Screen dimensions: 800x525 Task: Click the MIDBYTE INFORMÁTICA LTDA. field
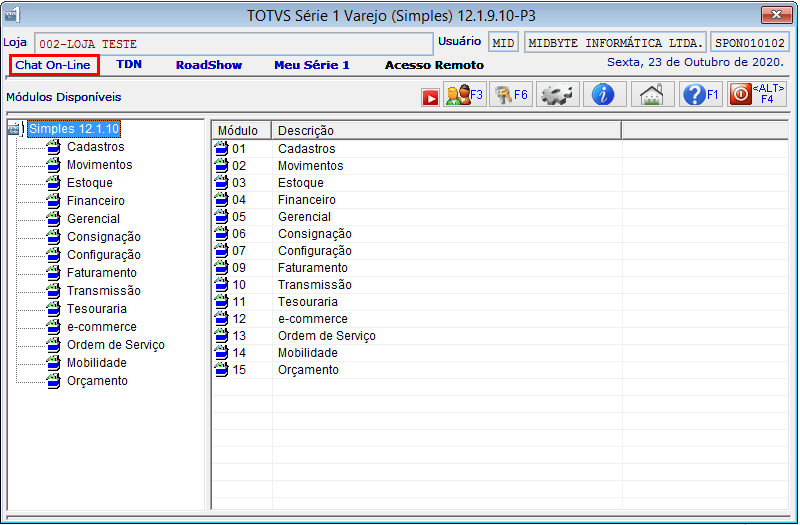[615, 43]
